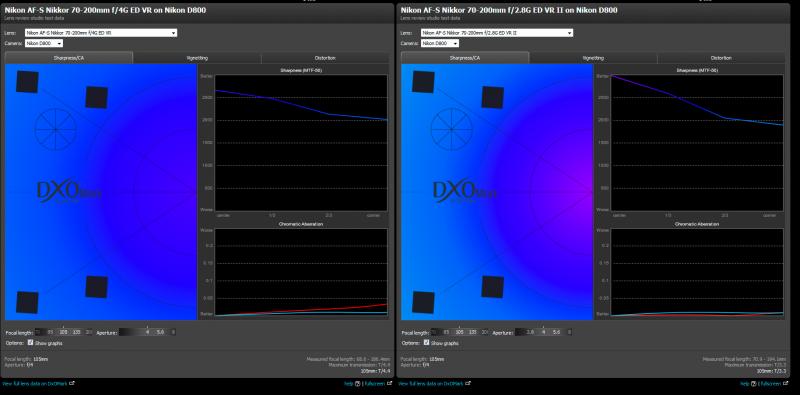Open View full lens data link on left
Viewport: 800px width, 395px height.
coord(35,383)
